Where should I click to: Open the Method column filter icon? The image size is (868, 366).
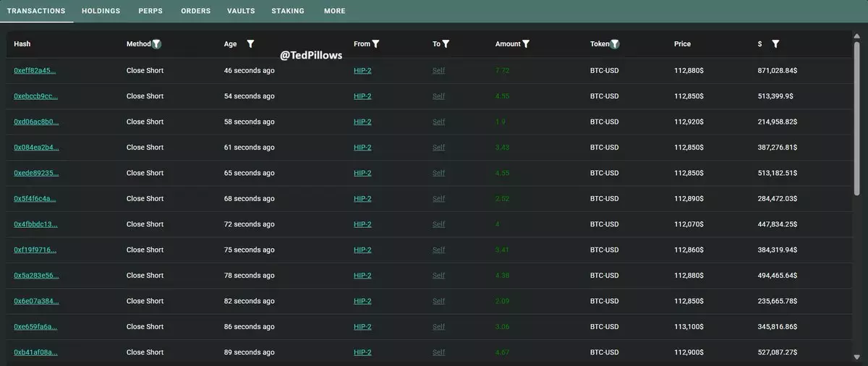[156, 44]
